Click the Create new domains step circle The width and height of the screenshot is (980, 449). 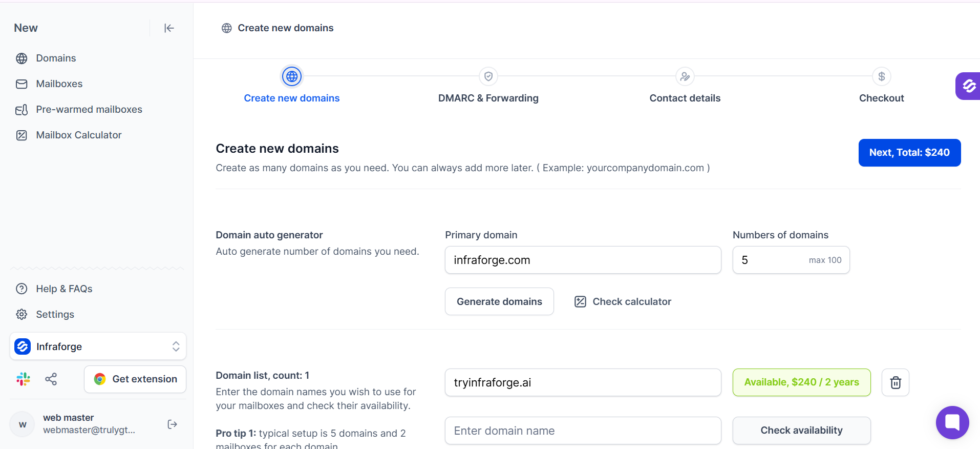tap(292, 76)
